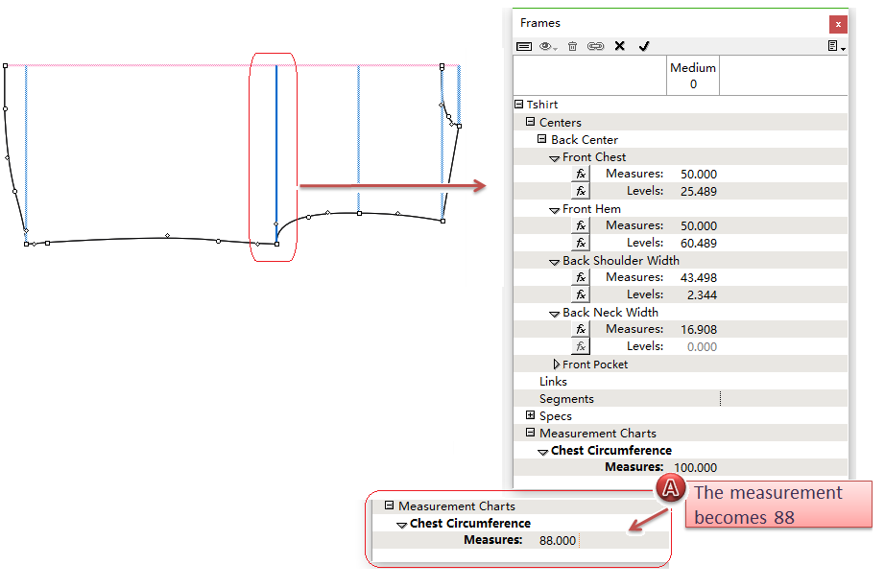Viewport: 885px width, 588px height.
Task: Click the checkmark apply icon in Frames toolbar
Action: coord(644,46)
